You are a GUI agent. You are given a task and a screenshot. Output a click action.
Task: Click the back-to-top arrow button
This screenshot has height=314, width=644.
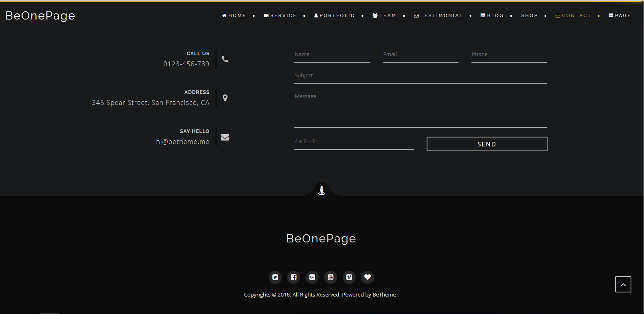[x=623, y=284]
